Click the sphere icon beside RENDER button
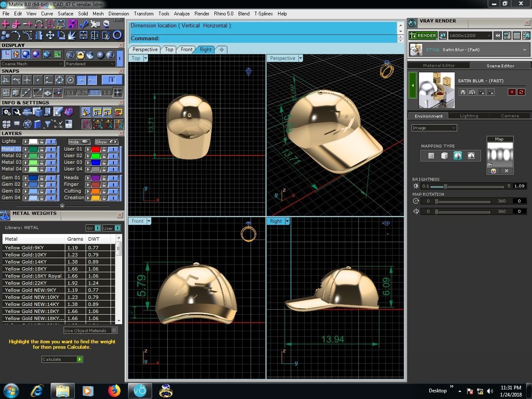This screenshot has width=532, height=399. [x=443, y=36]
